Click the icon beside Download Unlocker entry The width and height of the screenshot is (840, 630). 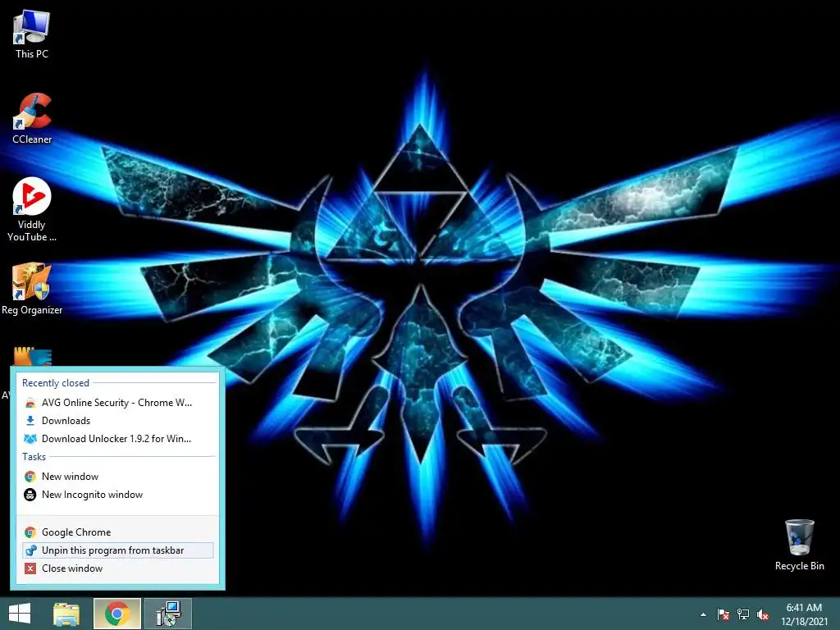(30, 439)
